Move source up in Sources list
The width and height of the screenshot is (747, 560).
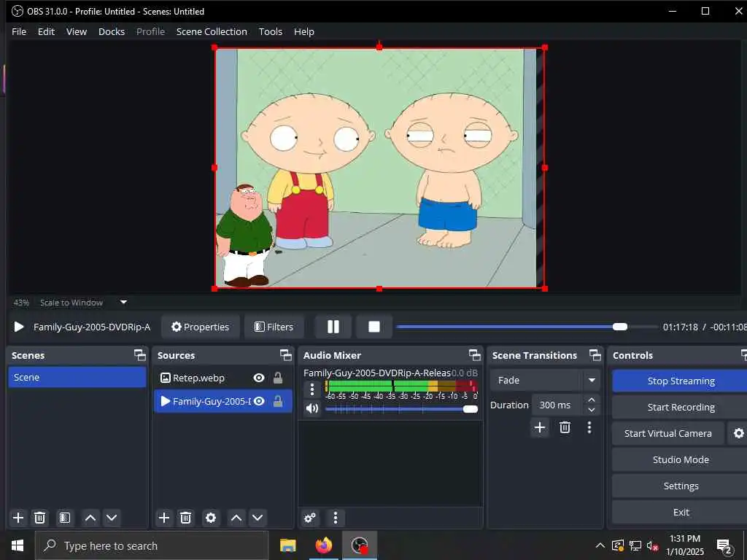(x=236, y=518)
